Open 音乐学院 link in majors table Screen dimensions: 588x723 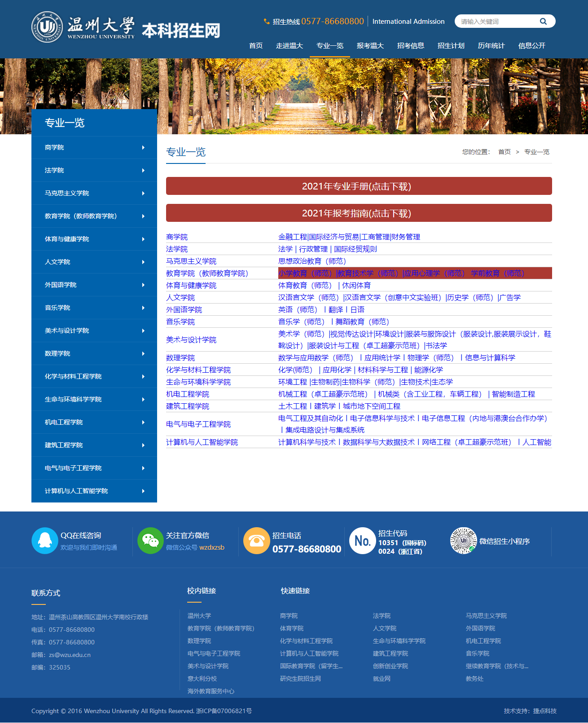tap(180, 322)
